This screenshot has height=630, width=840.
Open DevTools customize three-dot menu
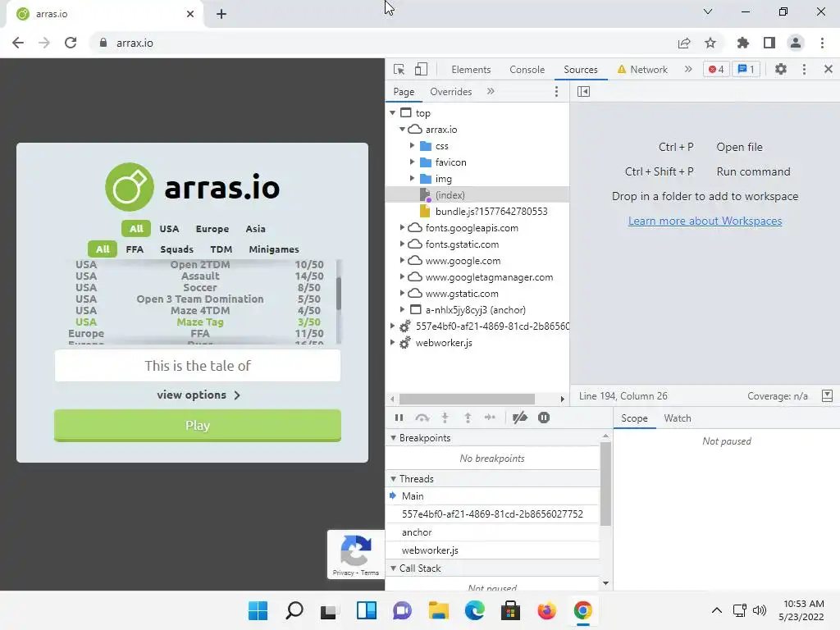pos(804,69)
